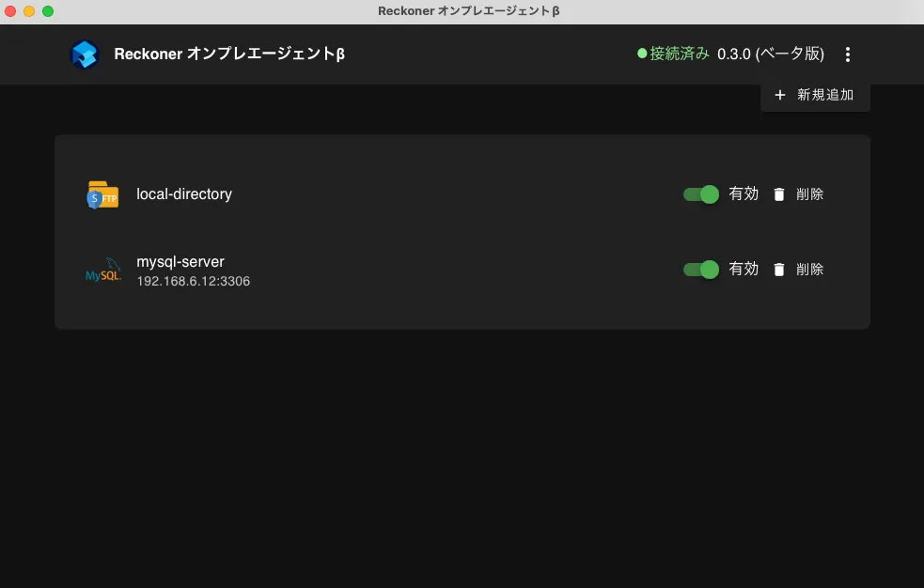The height and width of the screenshot is (588, 924).
Task: Click the address 192.168.6.12:3306
Action: pos(194,282)
